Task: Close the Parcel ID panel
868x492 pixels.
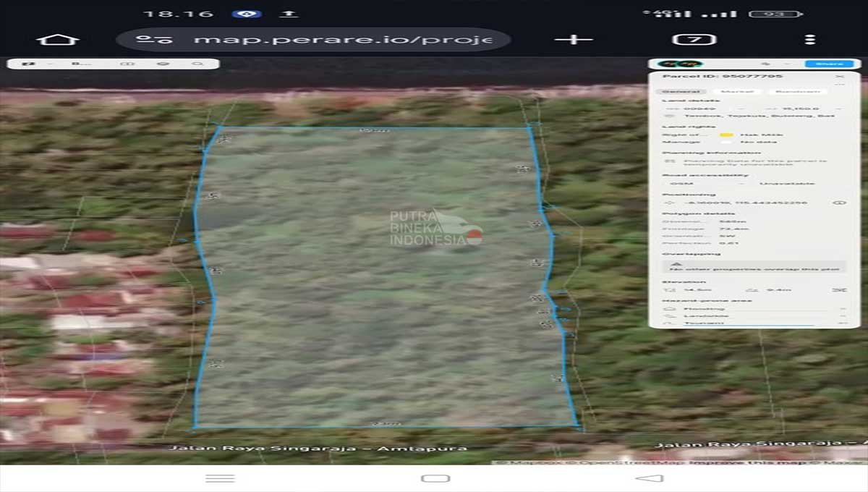Action: (x=840, y=76)
